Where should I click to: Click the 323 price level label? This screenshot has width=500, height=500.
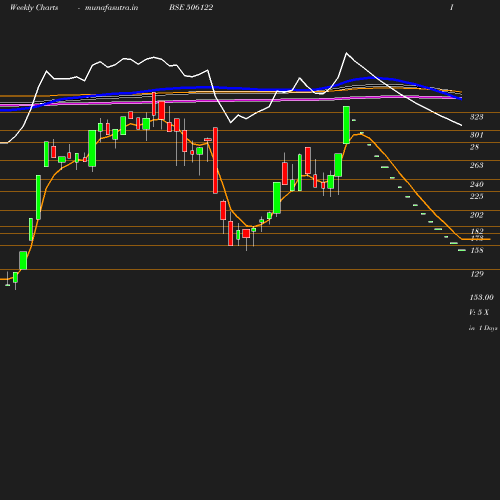[x=477, y=117]
